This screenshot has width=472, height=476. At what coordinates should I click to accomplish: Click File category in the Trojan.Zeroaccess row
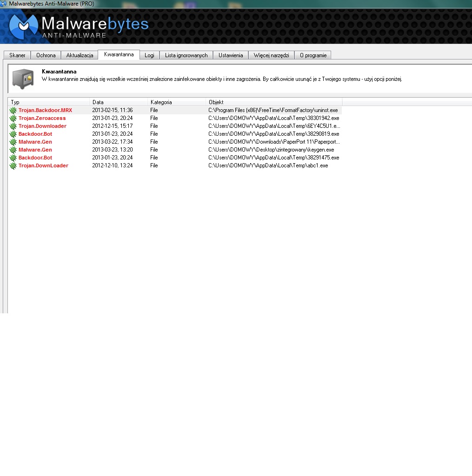154,118
